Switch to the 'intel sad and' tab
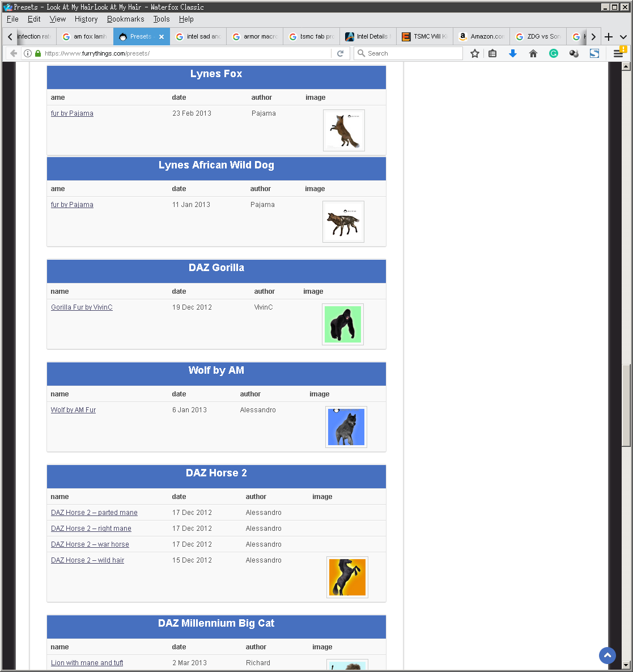 198,37
